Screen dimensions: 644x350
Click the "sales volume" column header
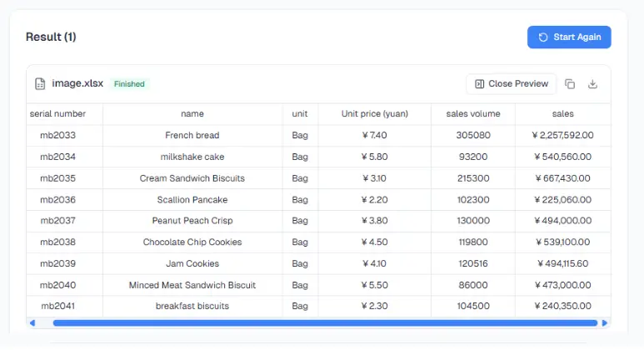click(x=473, y=113)
